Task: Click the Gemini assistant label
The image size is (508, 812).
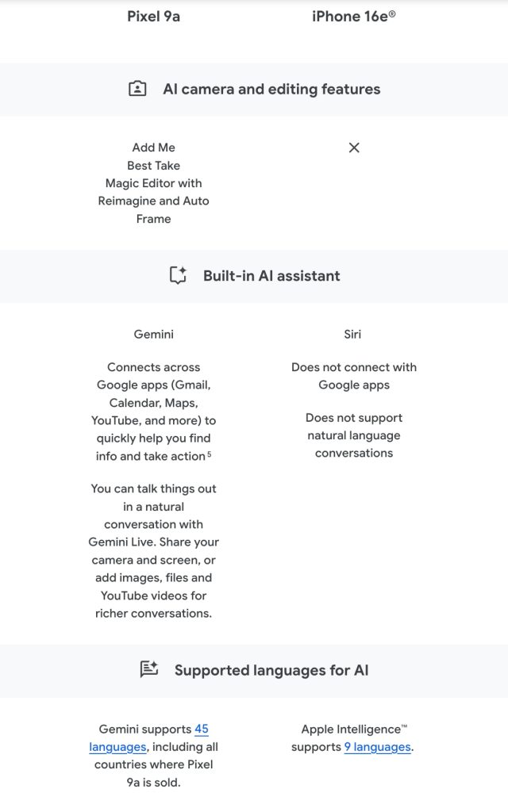Action: tap(153, 335)
